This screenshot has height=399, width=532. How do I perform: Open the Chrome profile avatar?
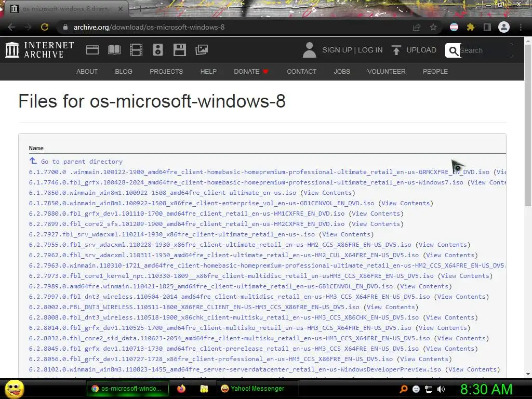(504, 27)
